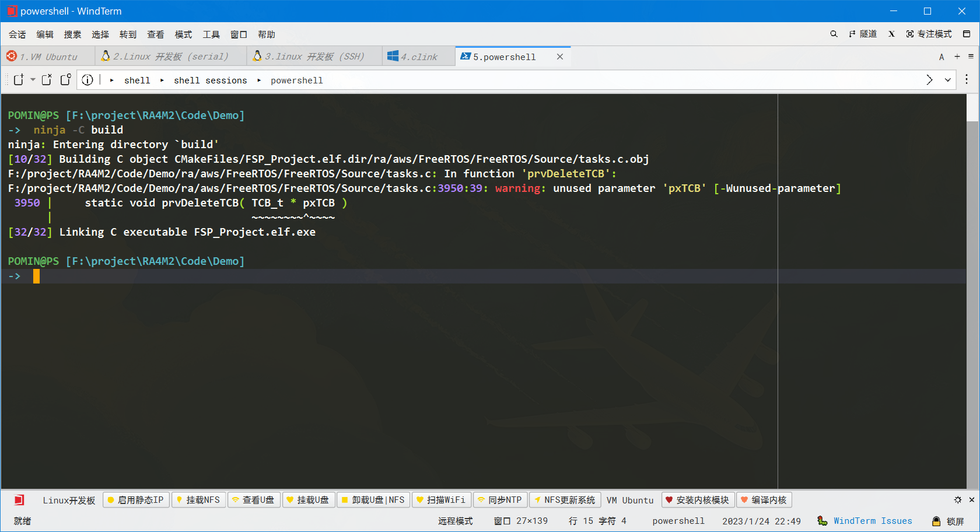Open the tab list menu icon

tap(971, 57)
